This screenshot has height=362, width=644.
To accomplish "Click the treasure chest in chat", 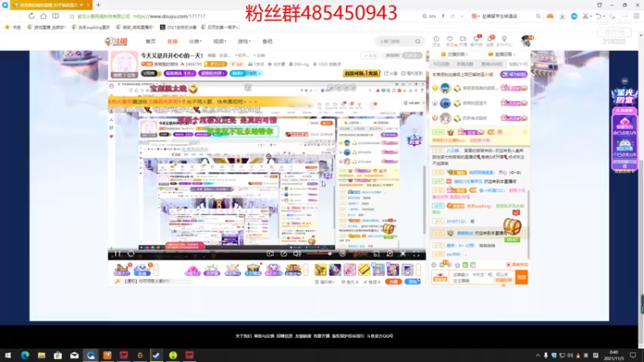I will (x=512, y=227).
